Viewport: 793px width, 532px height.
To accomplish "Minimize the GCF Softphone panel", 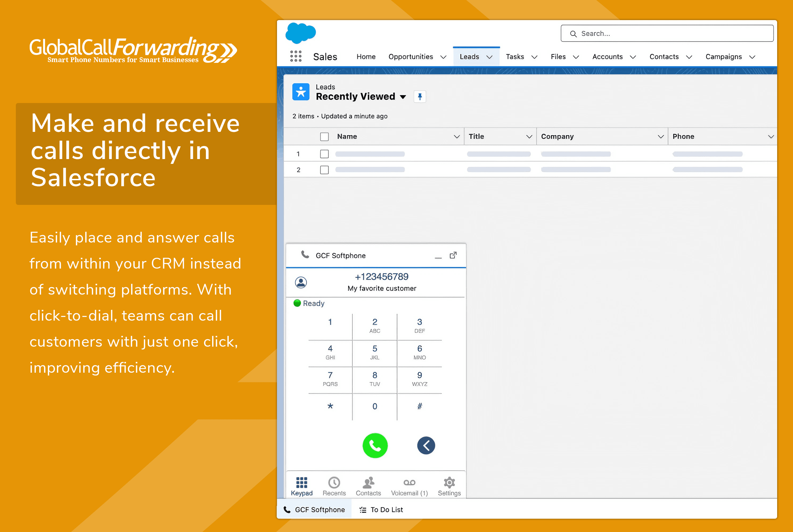I will point(438,258).
